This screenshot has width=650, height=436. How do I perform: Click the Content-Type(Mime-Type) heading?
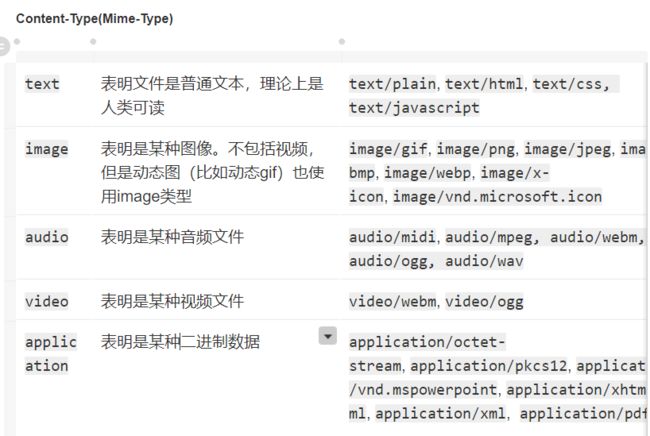pos(95,19)
